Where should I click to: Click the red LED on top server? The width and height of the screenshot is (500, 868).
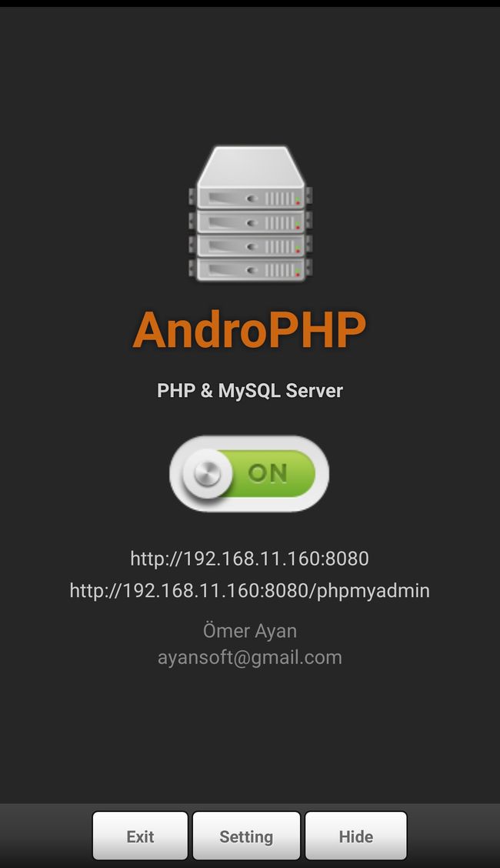[x=298, y=202]
